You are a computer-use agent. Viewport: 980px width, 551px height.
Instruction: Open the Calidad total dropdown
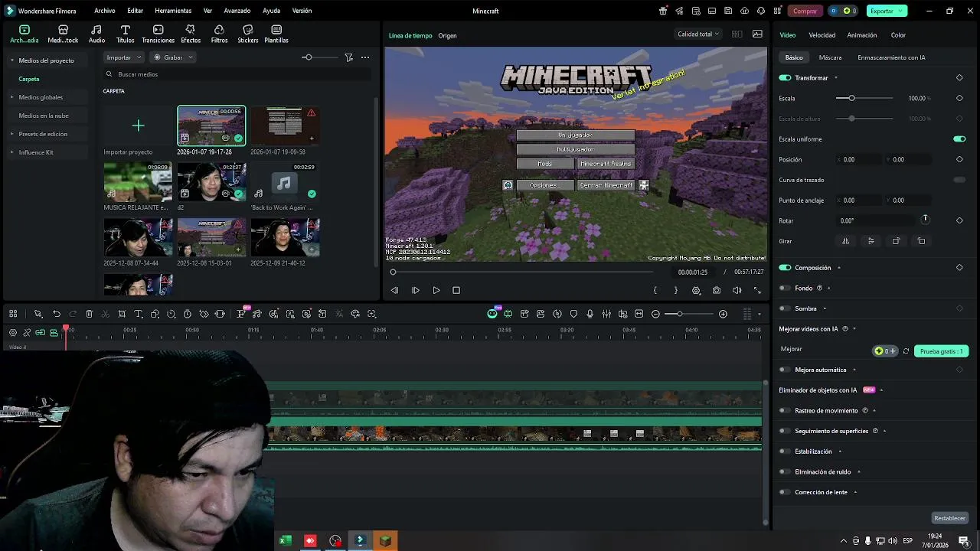(x=698, y=34)
